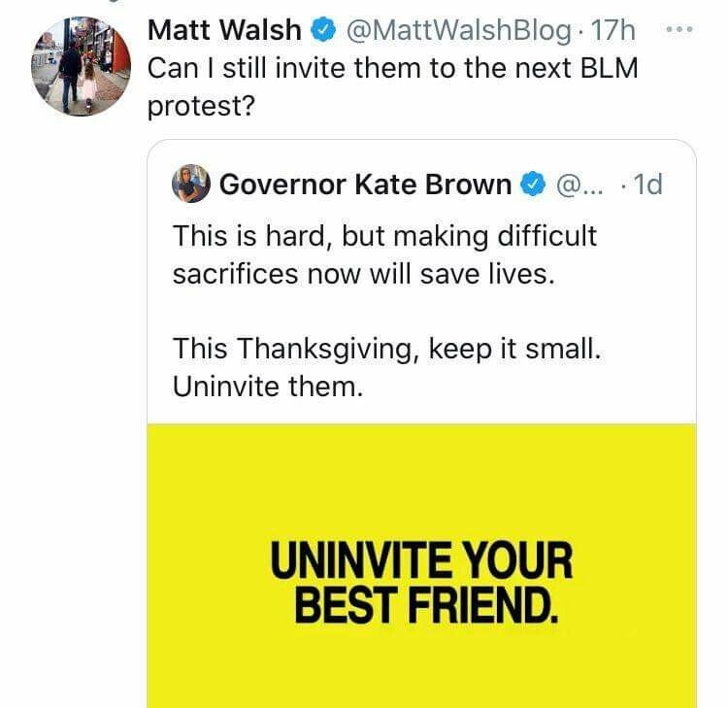This screenshot has width=728, height=708.
Task: Click Governor Kate Brown's small avatar
Action: 191,184
